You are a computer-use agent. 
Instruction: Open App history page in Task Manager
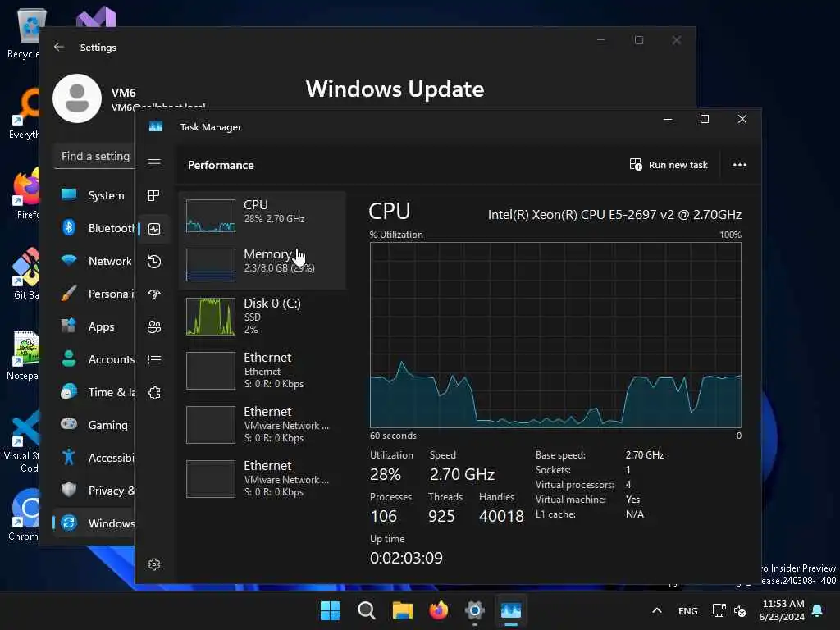[x=154, y=262]
